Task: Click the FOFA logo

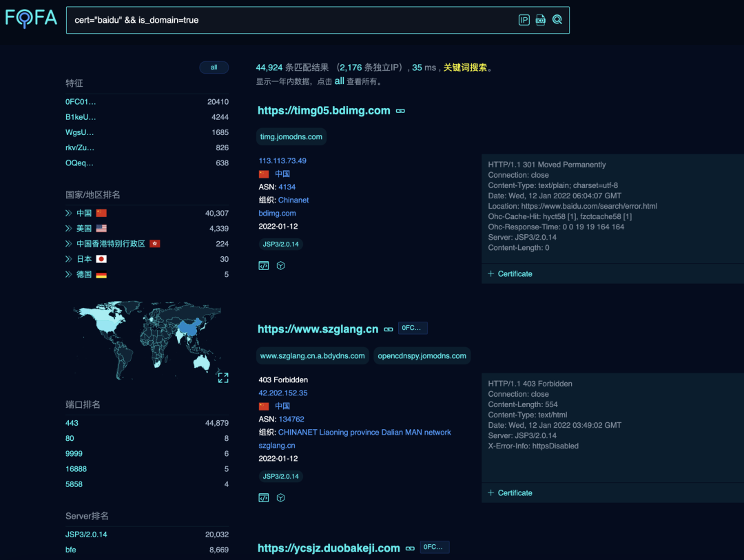Action: point(31,19)
